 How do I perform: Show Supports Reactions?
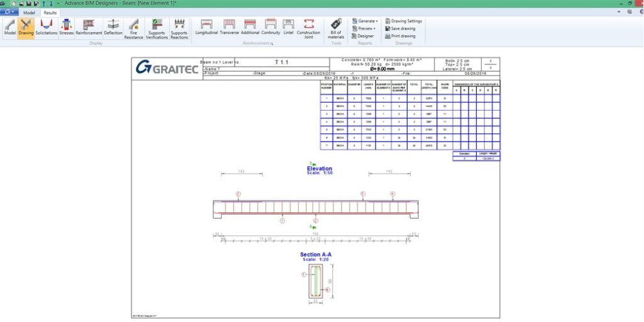click(x=179, y=29)
